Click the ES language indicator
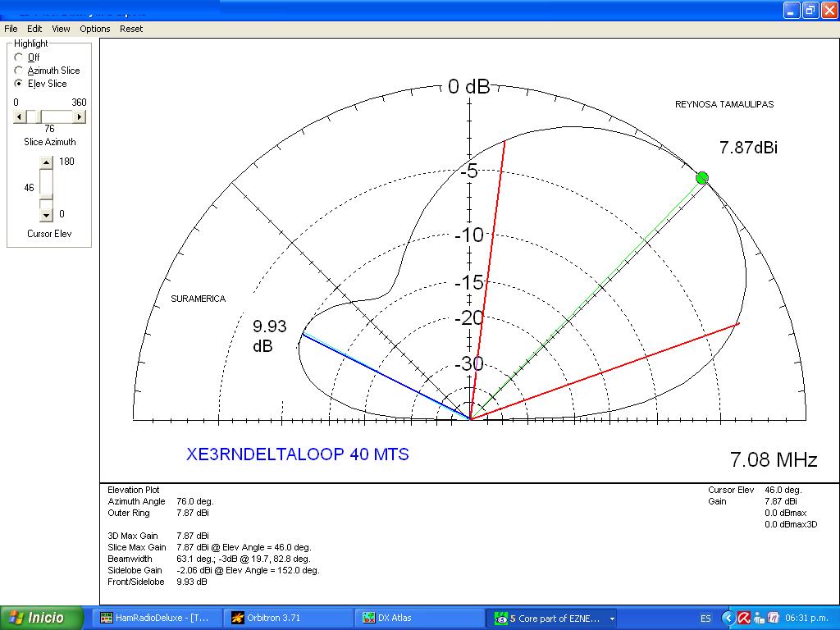Viewport: 840px width, 630px height. (x=705, y=619)
